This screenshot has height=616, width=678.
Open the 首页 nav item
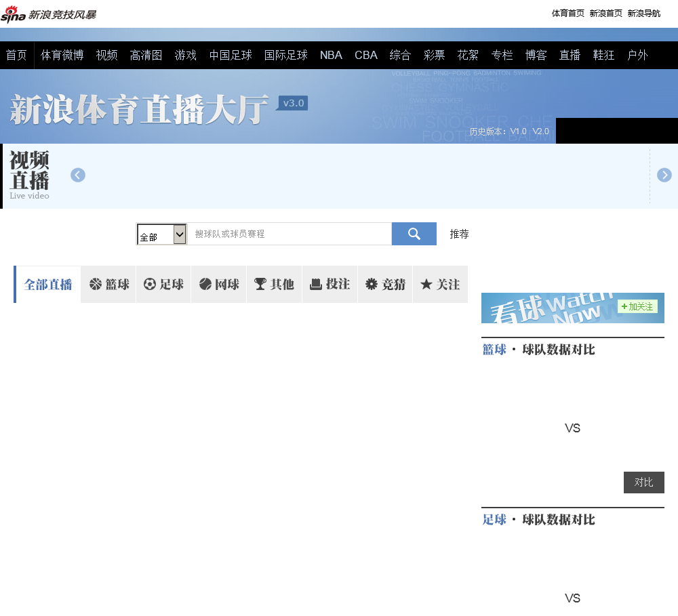pyautogui.click(x=16, y=56)
